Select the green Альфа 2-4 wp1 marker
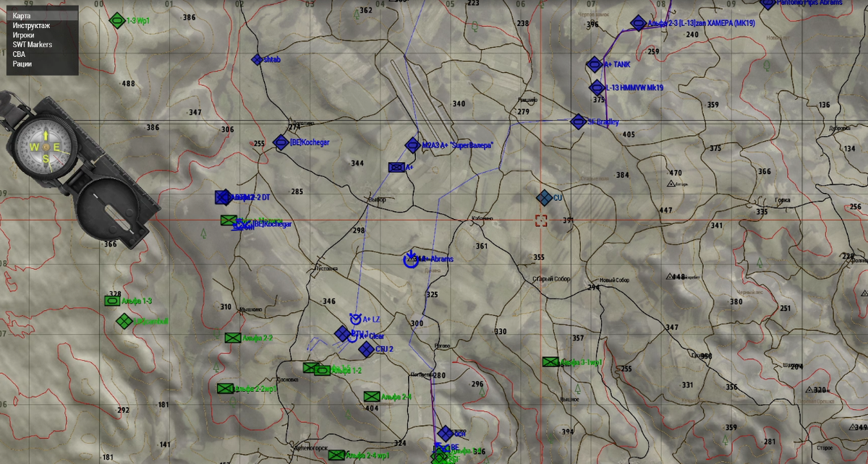 tap(336, 455)
